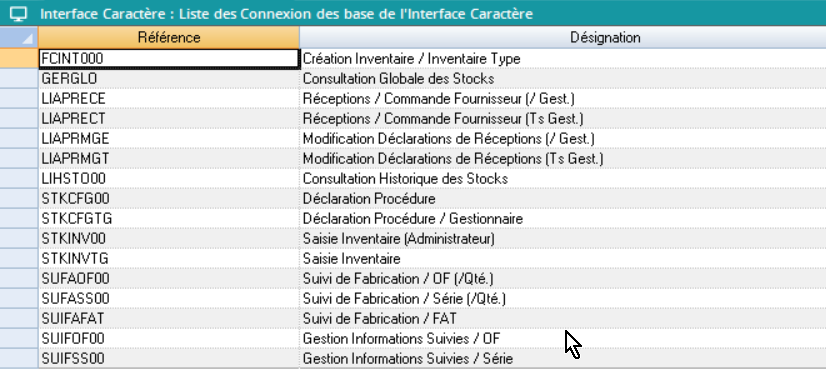Select the LIHSTO00 reference cell
Image resolution: width=826 pixels, height=381 pixels.
[169, 179]
